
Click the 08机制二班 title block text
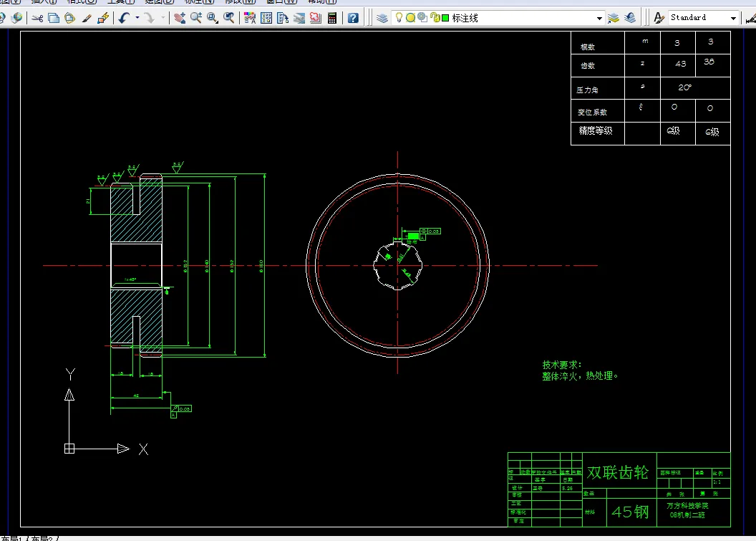[687, 515]
